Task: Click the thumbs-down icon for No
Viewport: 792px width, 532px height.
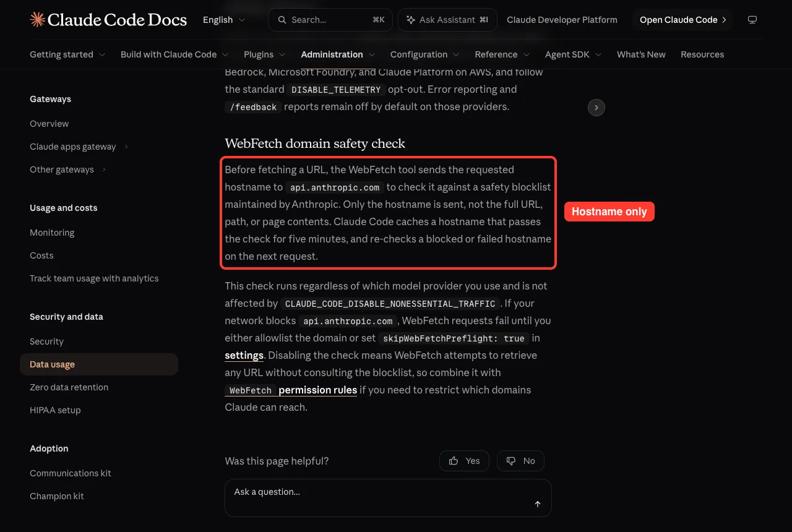Action: click(x=511, y=461)
